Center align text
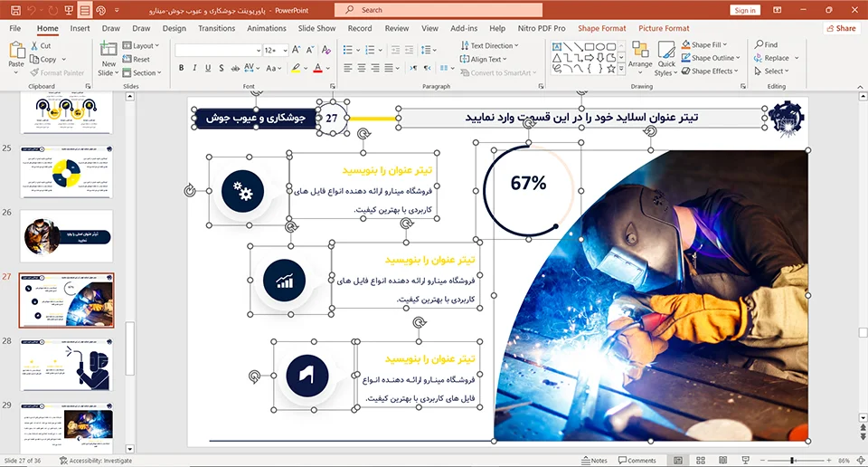The height and width of the screenshot is (467, 868). tap(362, 68)
